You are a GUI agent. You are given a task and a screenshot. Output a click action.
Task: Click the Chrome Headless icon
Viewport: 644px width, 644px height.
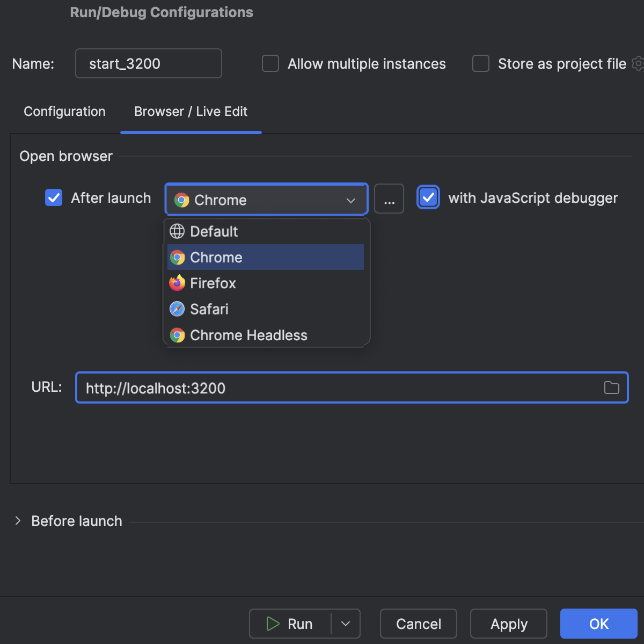tap(177, 335)
